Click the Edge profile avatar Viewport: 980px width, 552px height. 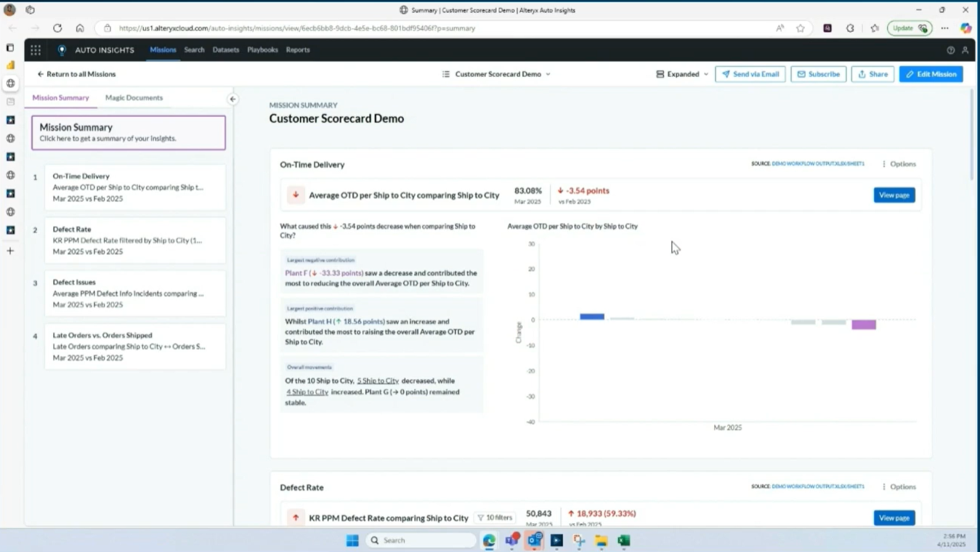(x=9, y=9)
